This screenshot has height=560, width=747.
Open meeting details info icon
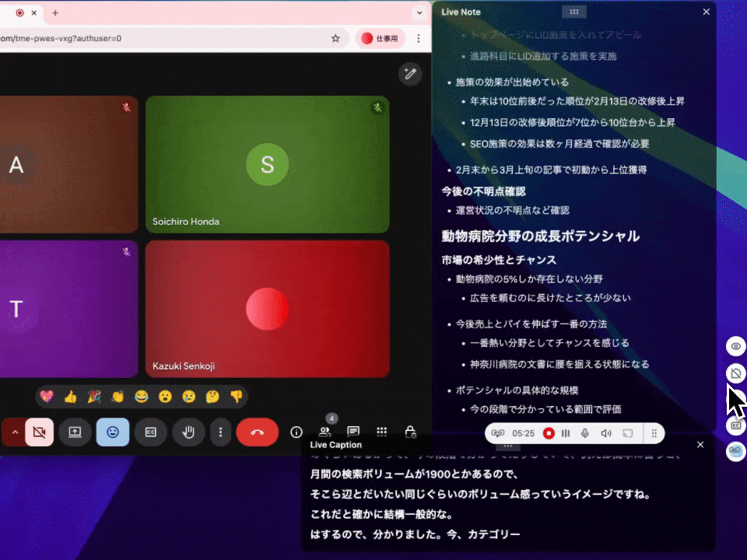point(296,432)
